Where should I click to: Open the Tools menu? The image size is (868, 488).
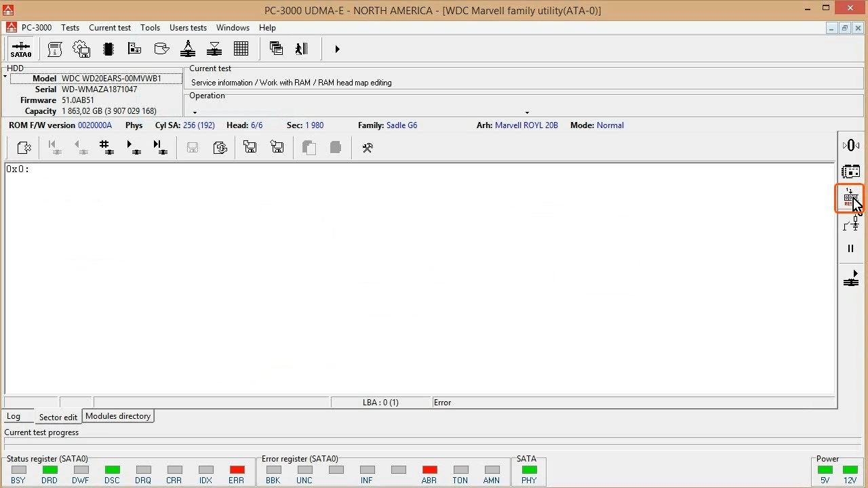click(150, 28)
